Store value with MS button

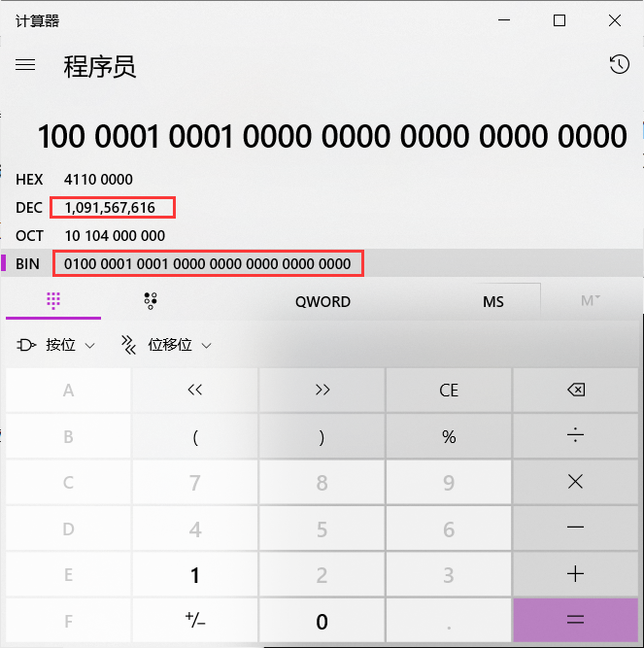(x=493, y=302)
